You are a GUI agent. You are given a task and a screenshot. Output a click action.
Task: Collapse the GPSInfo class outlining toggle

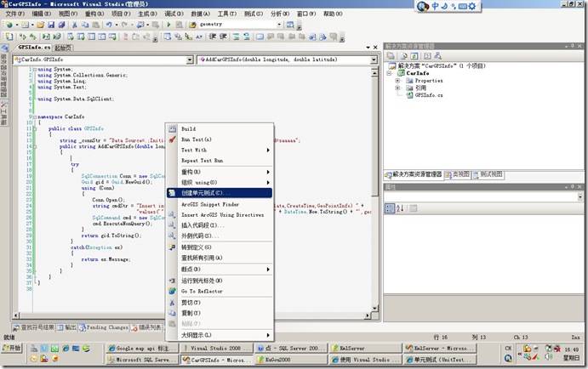click(x=33, y=128)
